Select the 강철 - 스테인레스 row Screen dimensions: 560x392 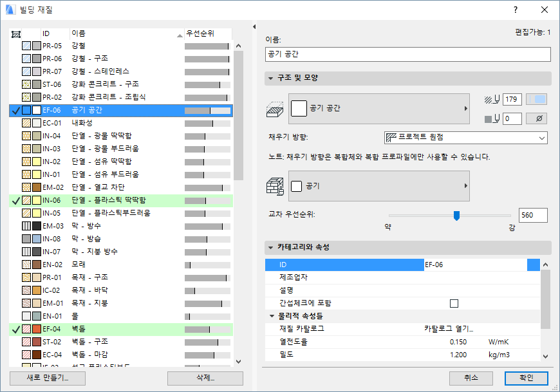pos(121,71)
